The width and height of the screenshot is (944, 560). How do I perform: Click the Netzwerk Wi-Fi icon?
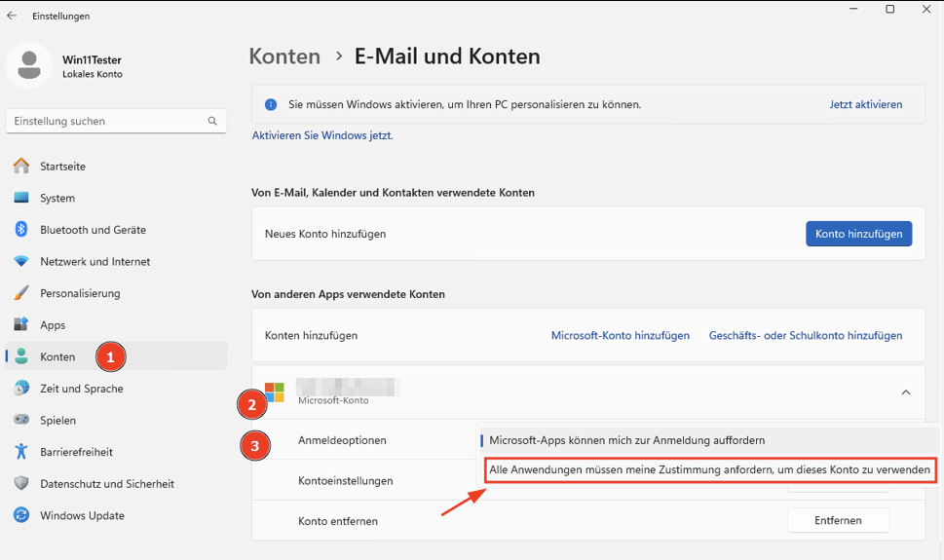[21, 261]
